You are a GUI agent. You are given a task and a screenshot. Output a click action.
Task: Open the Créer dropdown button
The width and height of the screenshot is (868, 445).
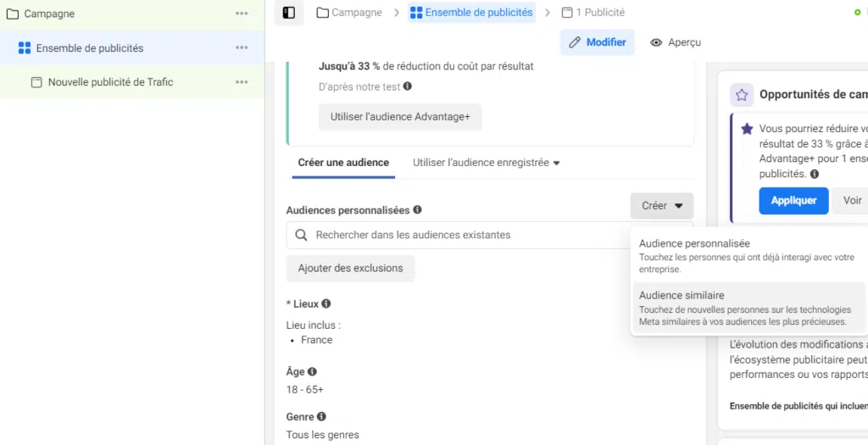tap(661, 206)
